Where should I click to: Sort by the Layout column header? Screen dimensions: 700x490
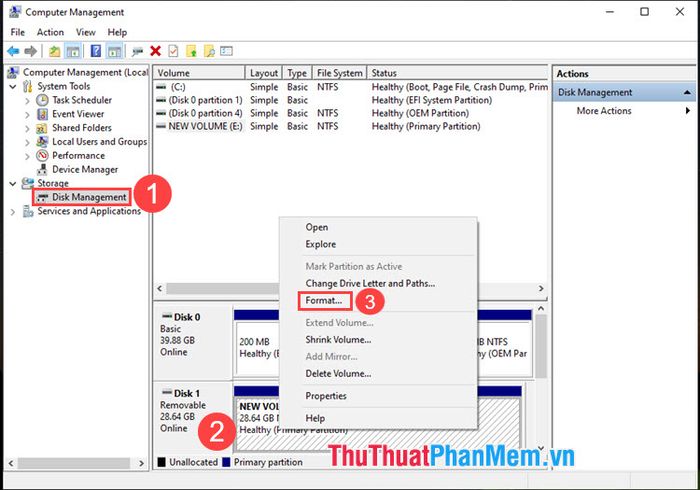[264, 73]
